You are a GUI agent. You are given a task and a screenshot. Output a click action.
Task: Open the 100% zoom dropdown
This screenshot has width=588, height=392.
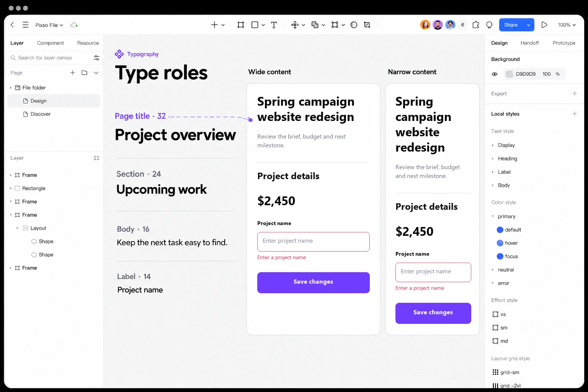point(567,25)
